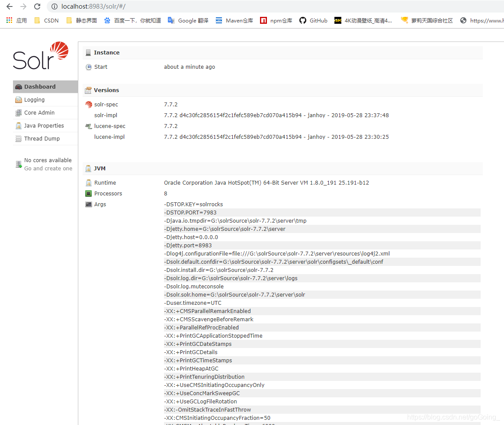
Task: Click the solr-spec Solr icon
Action: (x=89, y=104)
